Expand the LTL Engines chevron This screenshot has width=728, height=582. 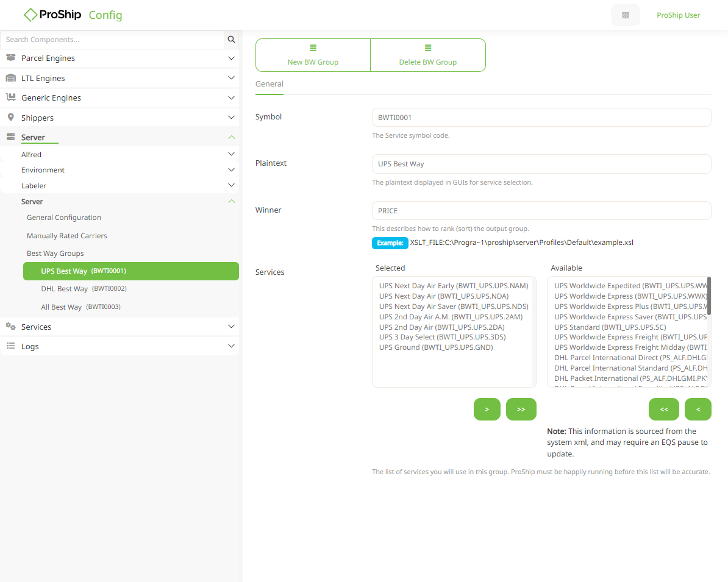tap(231, 78)
